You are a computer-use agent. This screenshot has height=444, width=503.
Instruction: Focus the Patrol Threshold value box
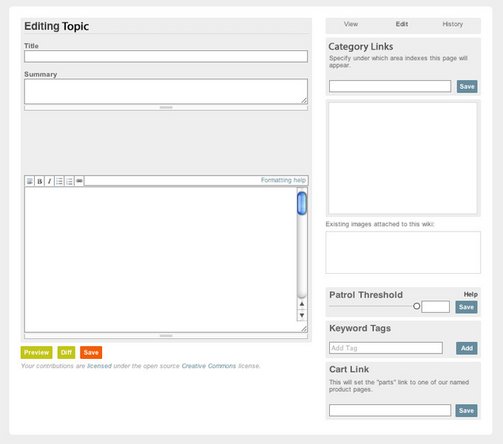pyautogui.click(x=435, y=307)
